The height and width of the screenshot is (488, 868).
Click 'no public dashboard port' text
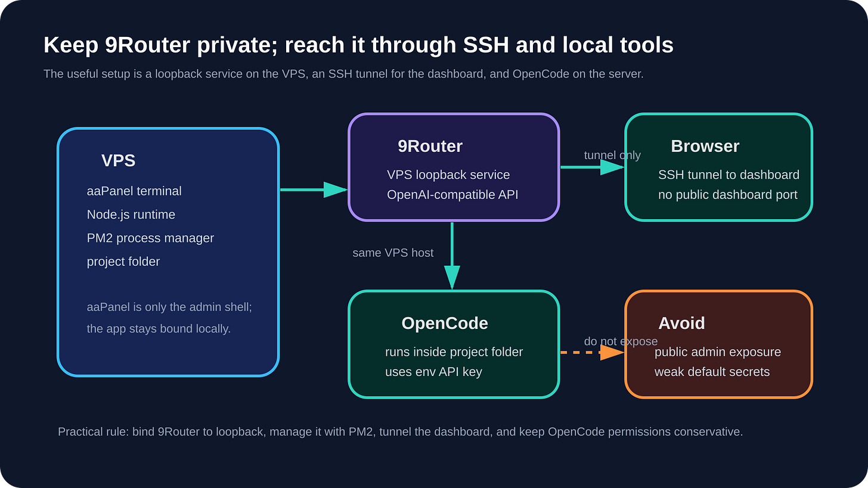click(x=727, y=195)
